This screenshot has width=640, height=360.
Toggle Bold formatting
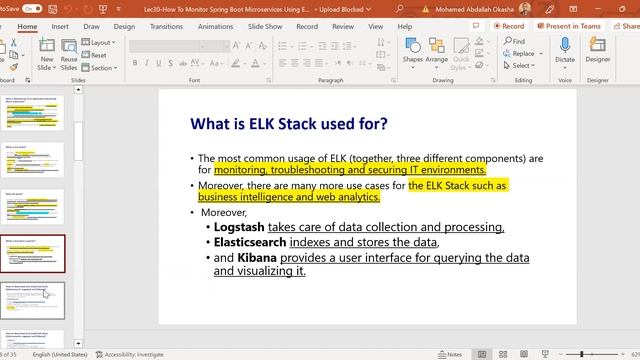(x=135, y=63)
